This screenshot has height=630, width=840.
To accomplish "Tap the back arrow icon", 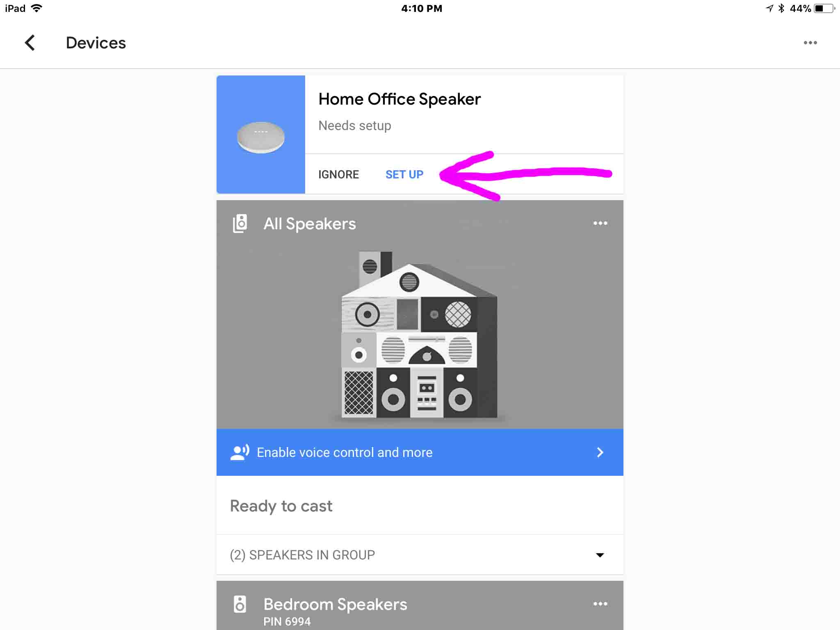I will click(x=30, y=43).
